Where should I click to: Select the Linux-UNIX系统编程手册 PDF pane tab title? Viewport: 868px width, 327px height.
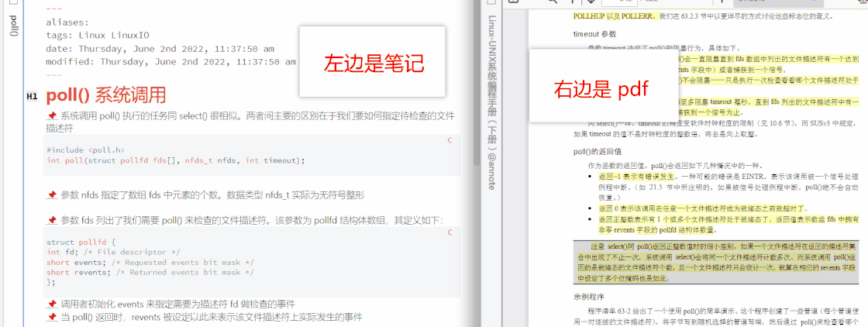pyautogui.click(x=491, y=103)
